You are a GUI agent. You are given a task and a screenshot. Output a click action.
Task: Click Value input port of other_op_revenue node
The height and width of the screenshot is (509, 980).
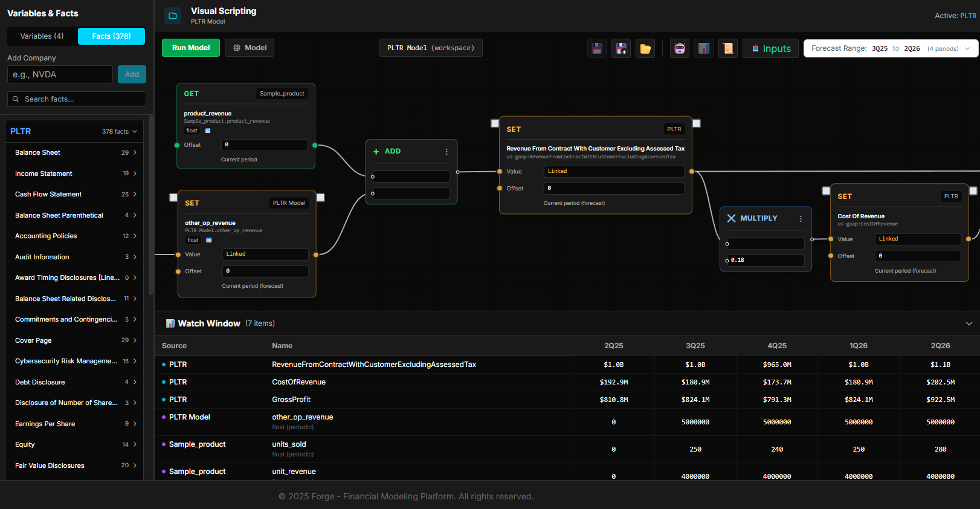tap(178, 254)
